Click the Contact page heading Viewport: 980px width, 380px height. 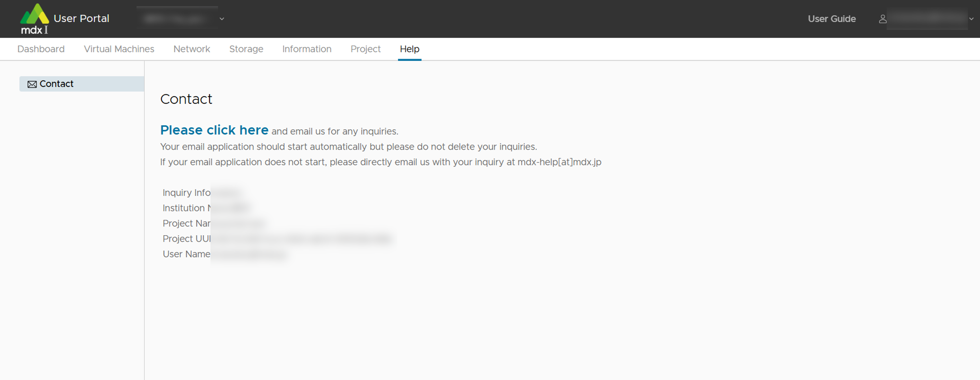186,99
